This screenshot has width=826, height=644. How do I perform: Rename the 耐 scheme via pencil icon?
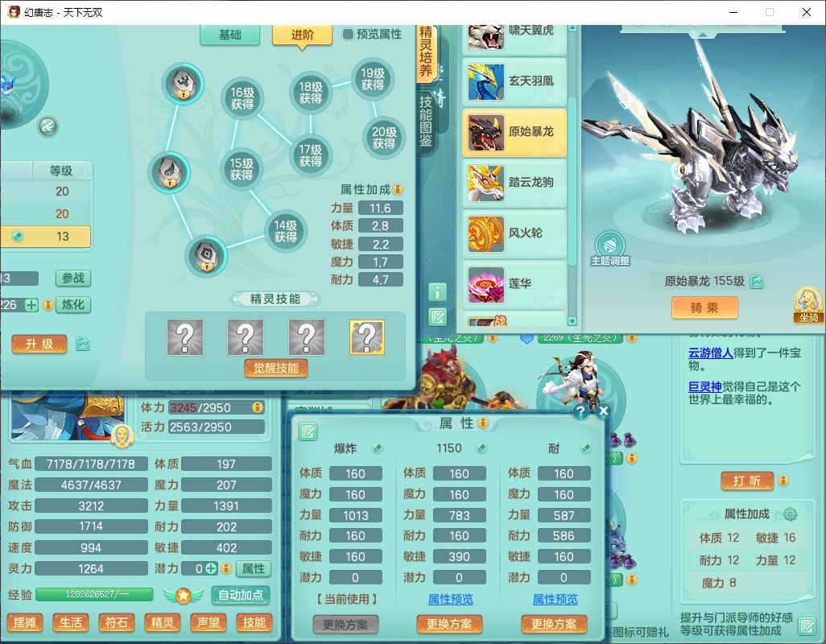[585, 448]
